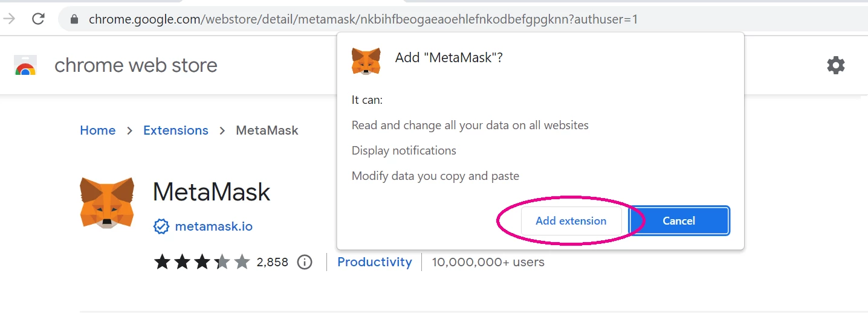Click the fox icon in the dialog
The image size is (868, 323).
366,61
